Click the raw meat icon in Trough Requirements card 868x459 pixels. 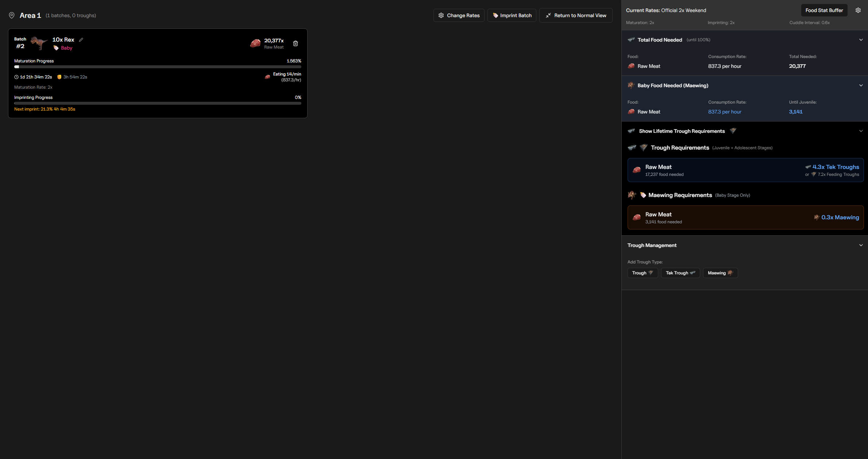click(x=637, y=170)
